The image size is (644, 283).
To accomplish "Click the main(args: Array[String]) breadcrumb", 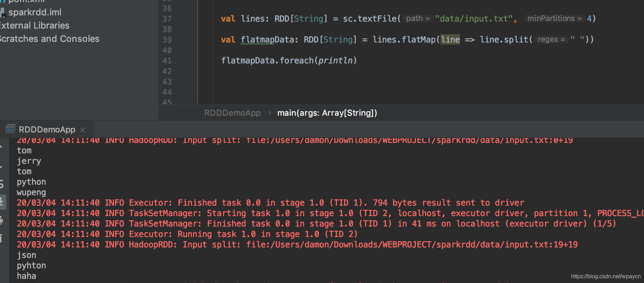I will tap(327, 113).
